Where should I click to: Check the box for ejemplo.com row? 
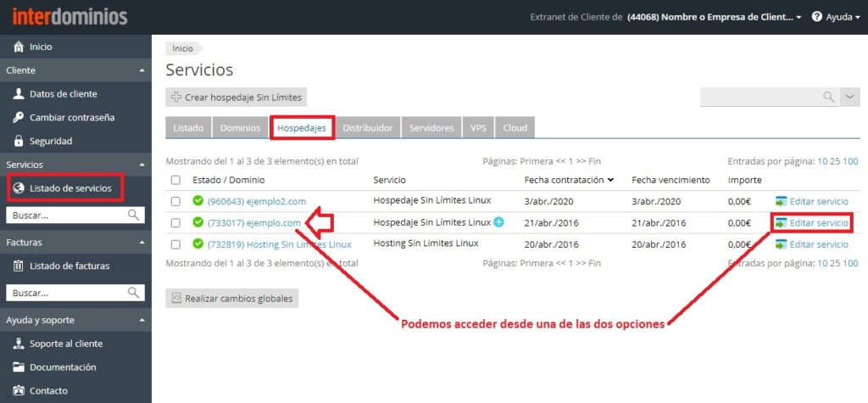[x=175, y=223]
